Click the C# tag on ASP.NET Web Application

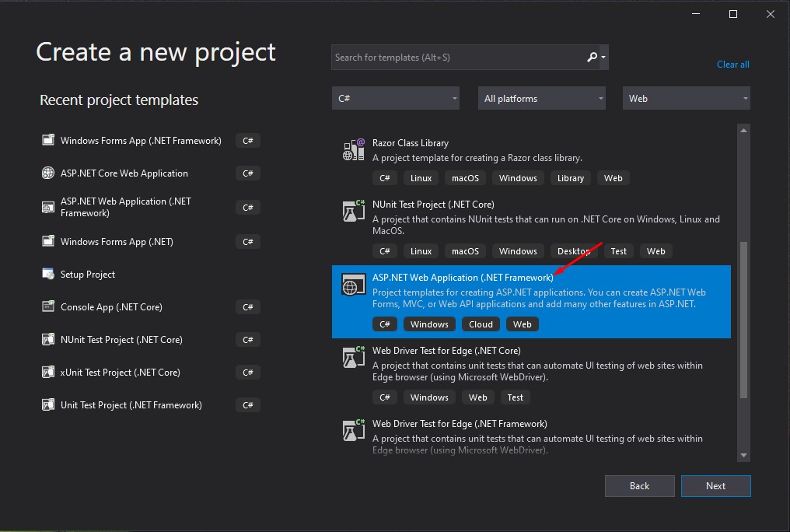[385, 324]
